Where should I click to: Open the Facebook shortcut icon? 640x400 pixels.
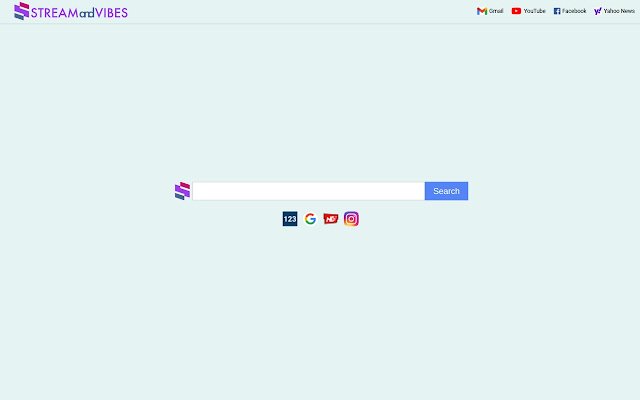[x=557, y=11]
